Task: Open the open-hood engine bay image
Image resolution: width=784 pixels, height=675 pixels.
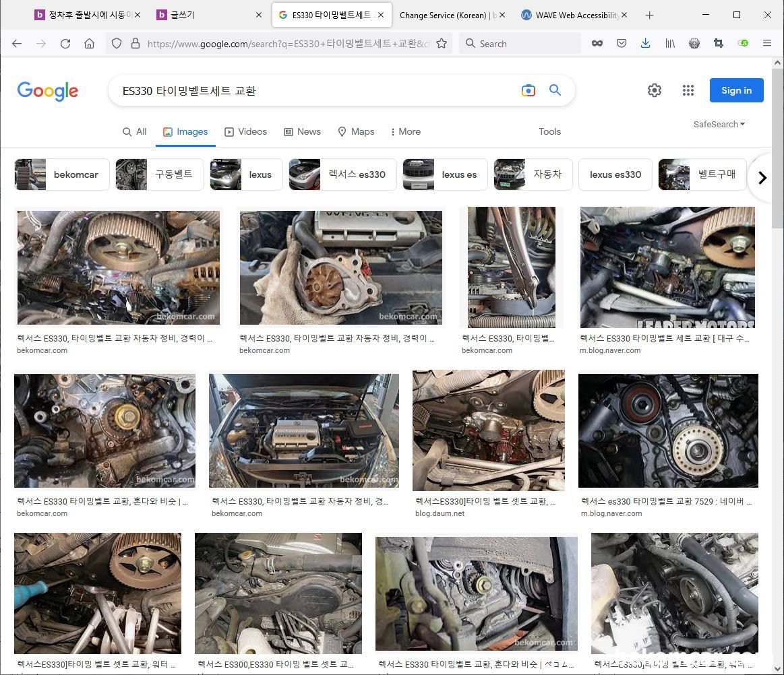Action: coord(304,430)
